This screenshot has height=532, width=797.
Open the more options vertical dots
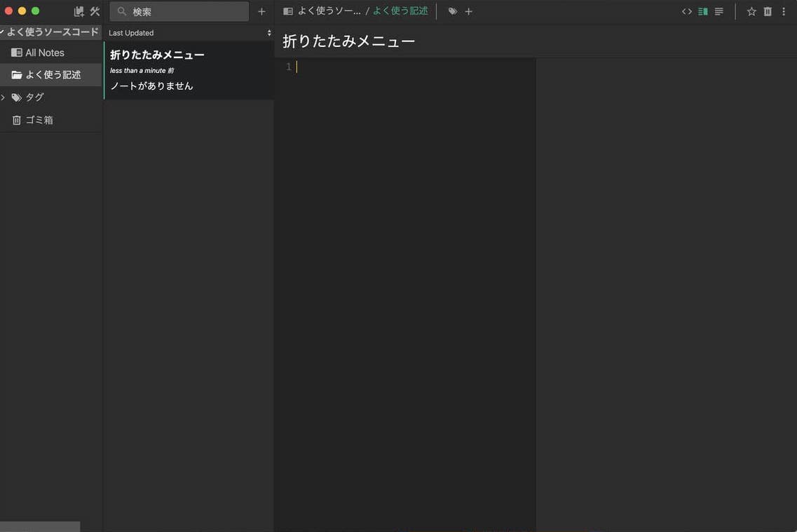(x=783, y=11)
